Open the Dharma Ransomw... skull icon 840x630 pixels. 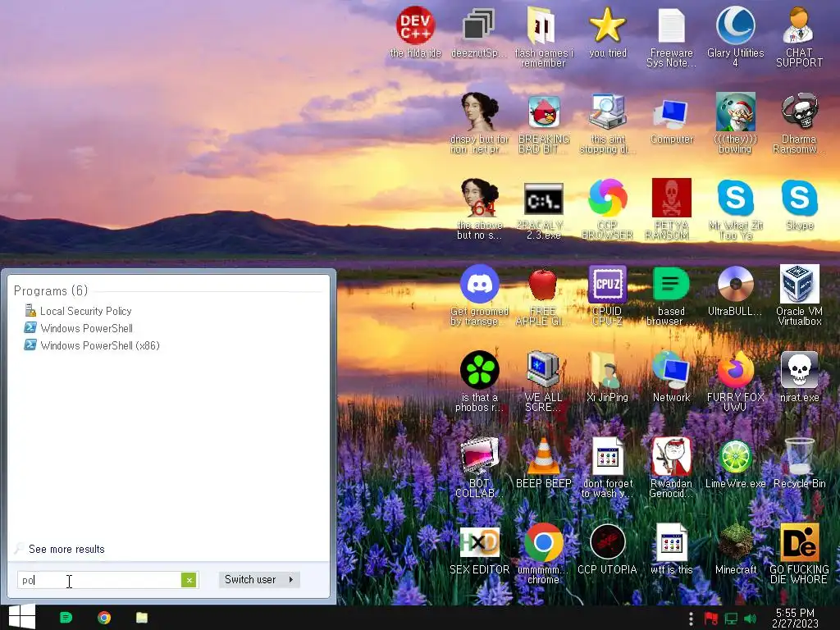coord(799,112)
